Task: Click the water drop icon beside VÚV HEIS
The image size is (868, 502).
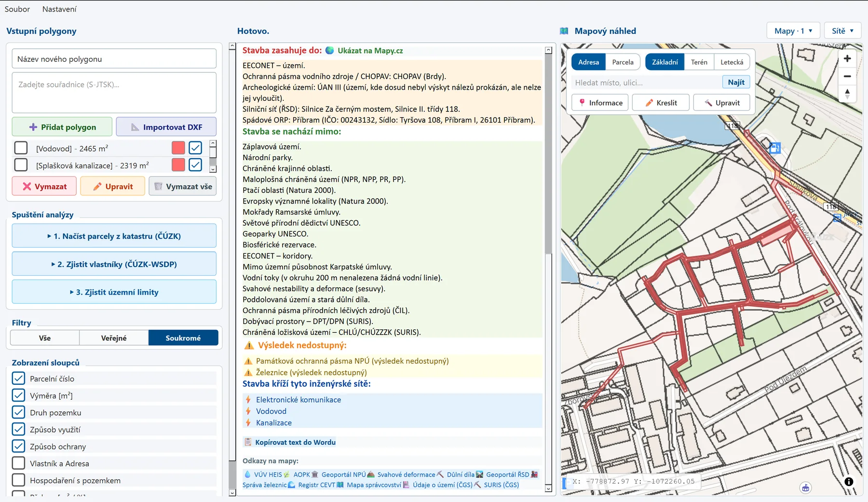Action: pos(248,475)
